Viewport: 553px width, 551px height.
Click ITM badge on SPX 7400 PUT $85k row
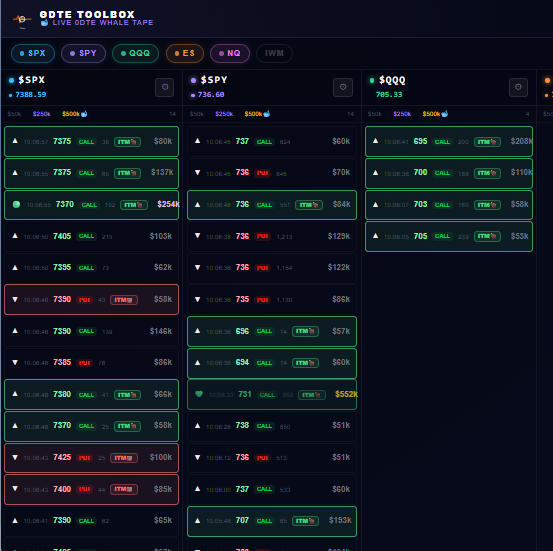124,489
